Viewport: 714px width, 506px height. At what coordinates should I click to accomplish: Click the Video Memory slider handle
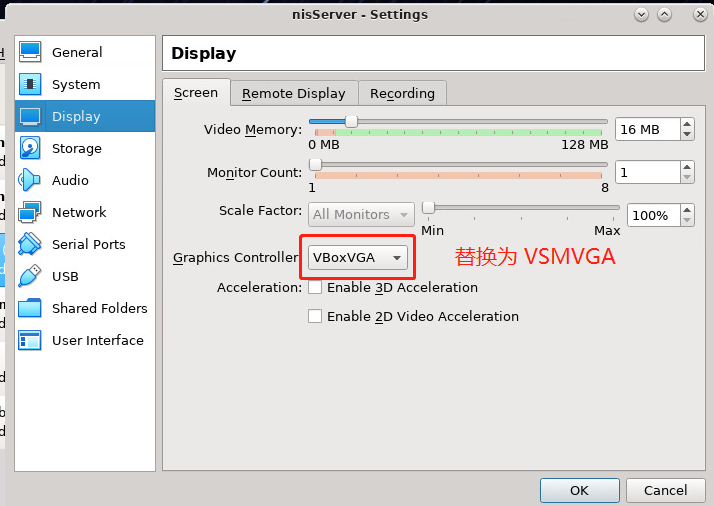click(x=352, y=122)
